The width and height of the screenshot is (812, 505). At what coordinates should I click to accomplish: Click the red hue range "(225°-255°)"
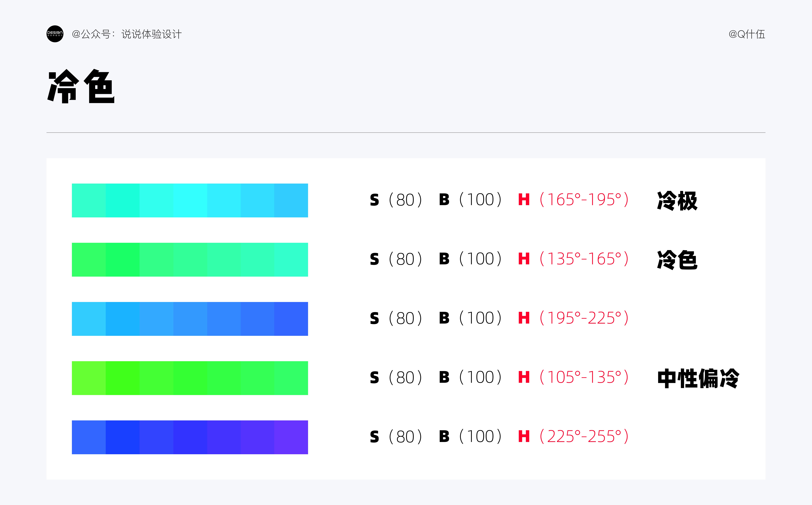(584, 436)
